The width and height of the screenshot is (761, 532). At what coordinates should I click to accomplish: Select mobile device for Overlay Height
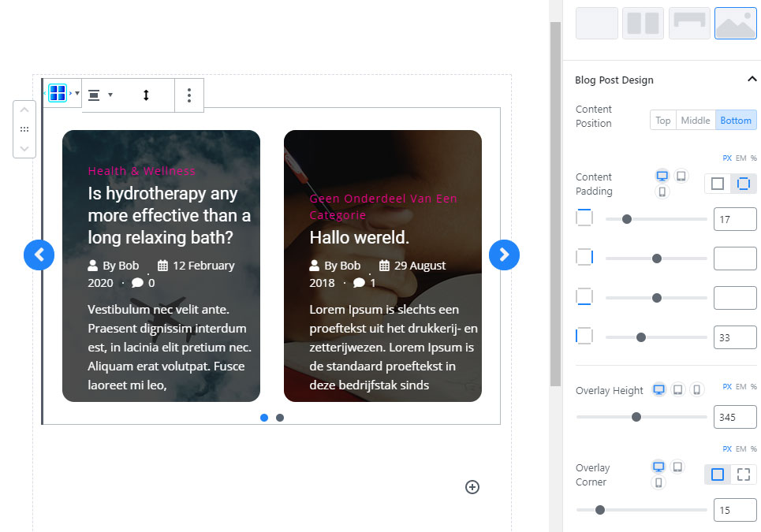697,389
